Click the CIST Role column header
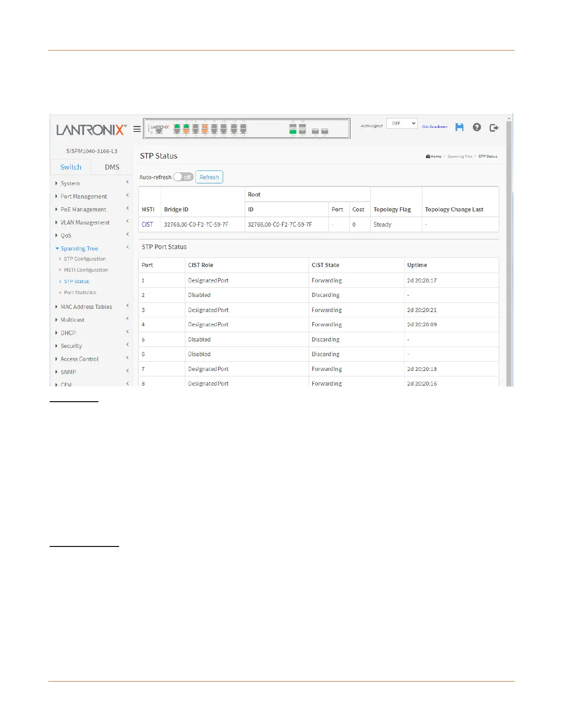Viewport: 563px width, 728px height. click(x=201, y=265)
